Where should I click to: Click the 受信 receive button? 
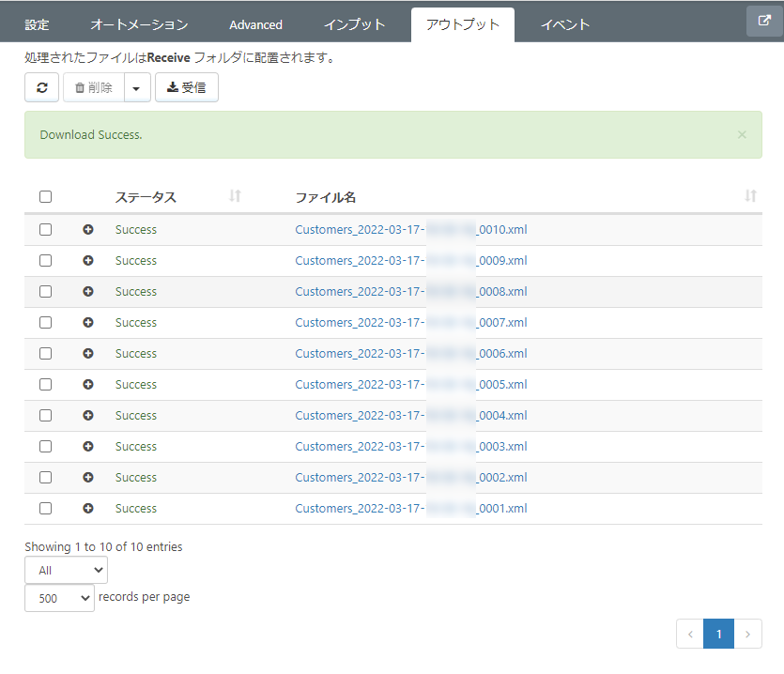187,87
